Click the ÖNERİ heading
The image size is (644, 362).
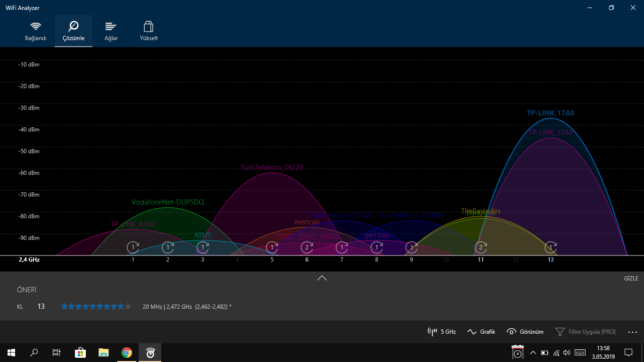(x=26, y=290)
